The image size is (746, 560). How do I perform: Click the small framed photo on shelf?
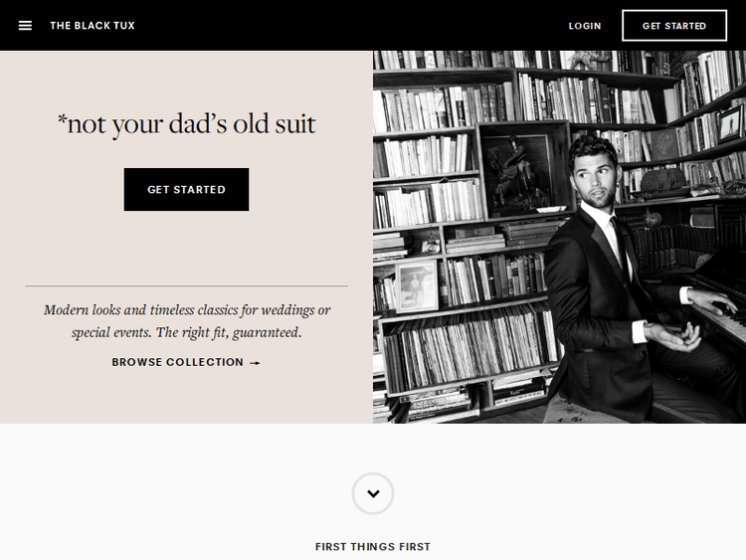coord(415,286)
